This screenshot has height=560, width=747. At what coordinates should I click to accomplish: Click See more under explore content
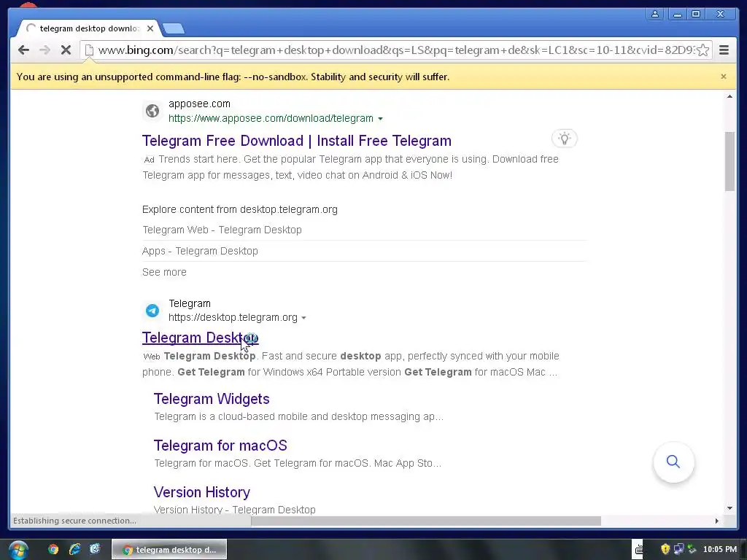click(164, 273)
